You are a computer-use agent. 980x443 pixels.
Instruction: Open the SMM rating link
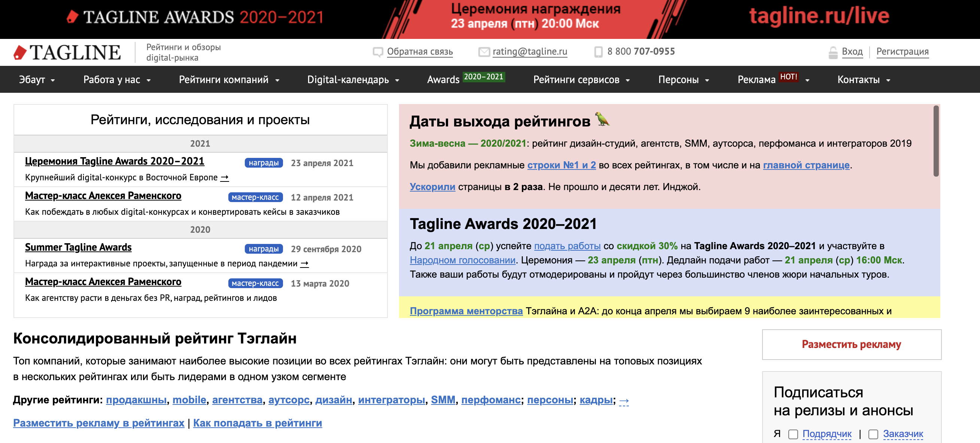coord(443,400)
